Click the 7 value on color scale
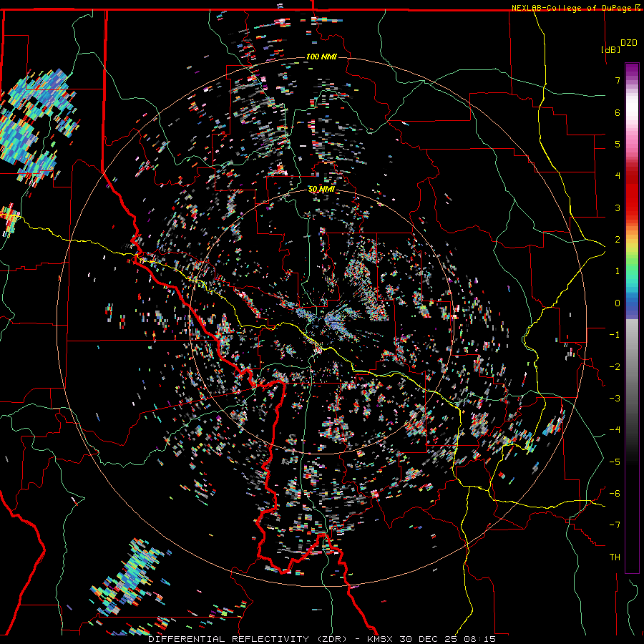The width and height of the screenshot is (644, 644). [x=618, y=80]
